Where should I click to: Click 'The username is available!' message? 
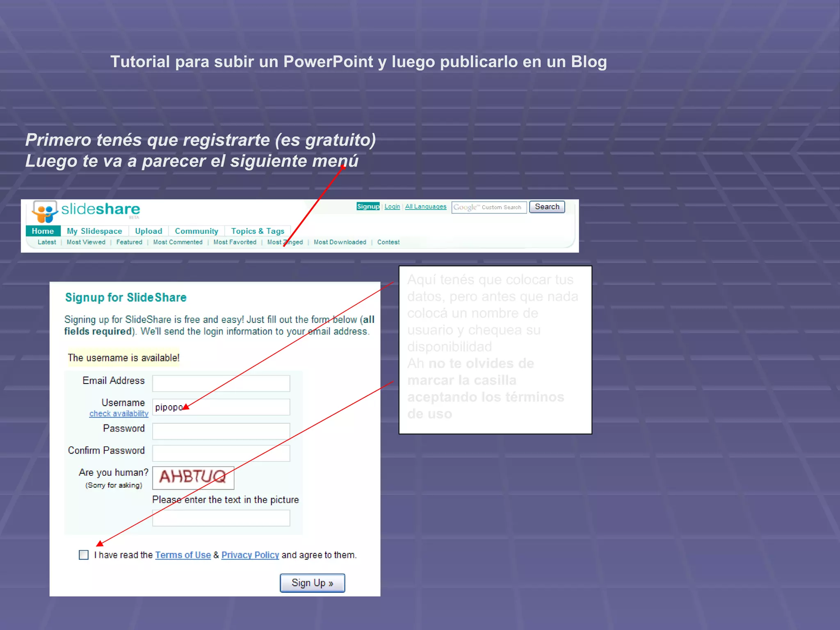[x=123, y=358]
